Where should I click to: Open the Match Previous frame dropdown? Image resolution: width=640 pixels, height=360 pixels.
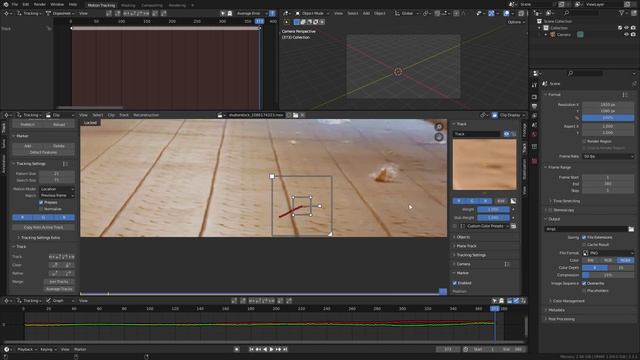click(x=57, y=196)
